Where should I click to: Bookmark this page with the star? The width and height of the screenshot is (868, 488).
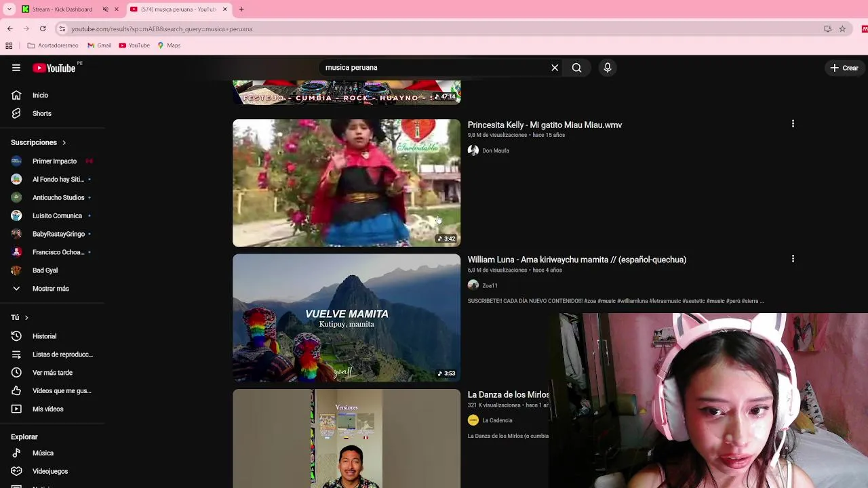click(842, 28)
